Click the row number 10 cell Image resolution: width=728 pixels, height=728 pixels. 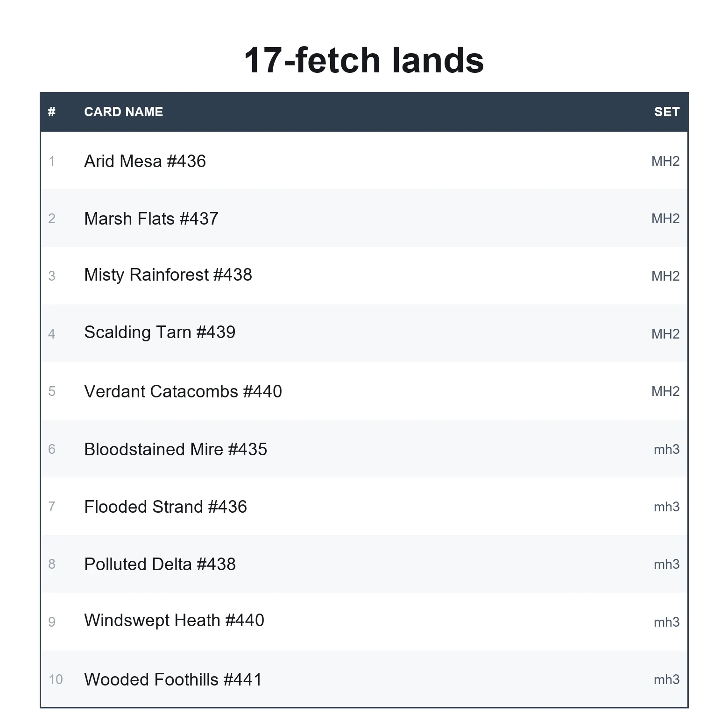tap(56, 679)
